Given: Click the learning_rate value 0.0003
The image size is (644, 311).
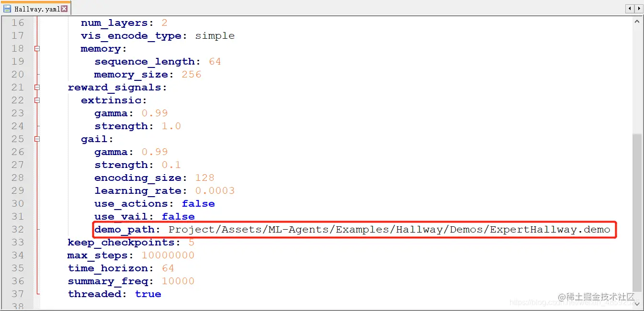Looking at the screenshot, I should point(215,191).
